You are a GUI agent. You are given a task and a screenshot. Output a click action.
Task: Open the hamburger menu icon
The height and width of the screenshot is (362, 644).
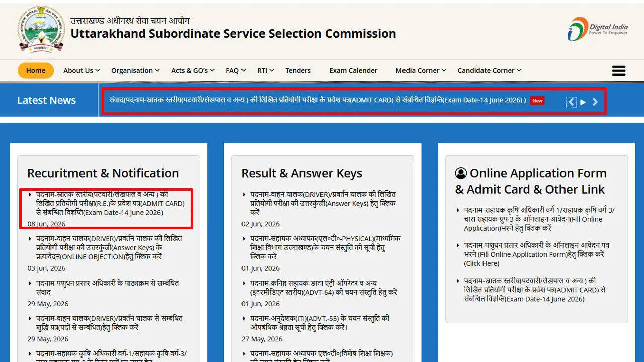(x=619, y=71)
